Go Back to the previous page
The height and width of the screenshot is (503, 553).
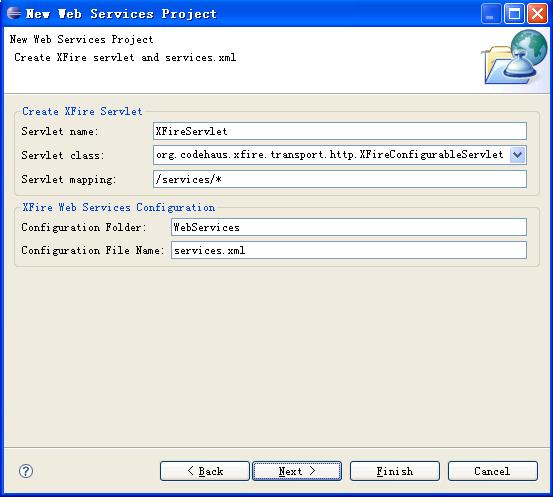[205, 471]
